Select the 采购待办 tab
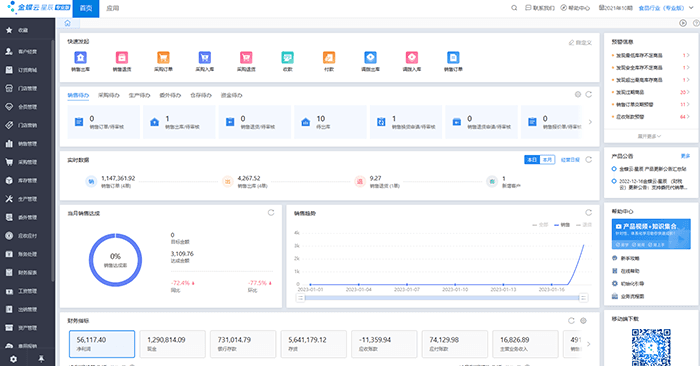Image resolution: width=700 pixels, height=366 pixels. 109,95
